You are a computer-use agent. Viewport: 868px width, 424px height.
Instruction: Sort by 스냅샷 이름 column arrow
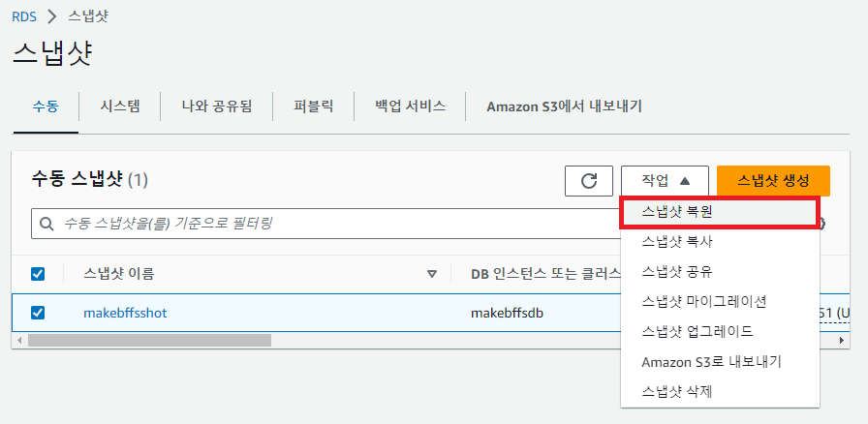coord(432,273)
